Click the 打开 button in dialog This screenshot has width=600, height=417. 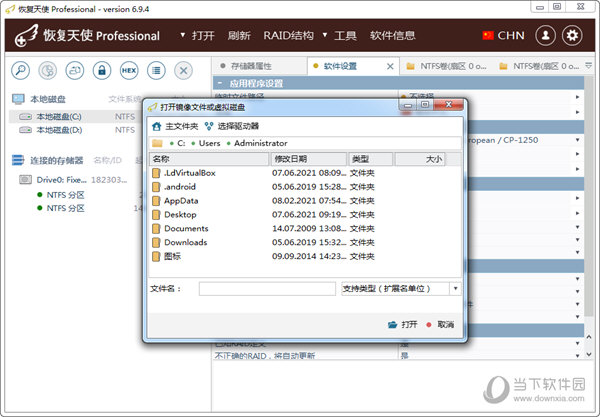tap(403, 324)
